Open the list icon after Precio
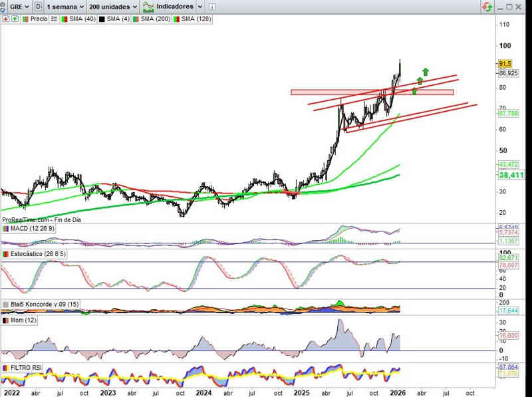This screenshot has height=397, width=532. pos(55,19)
